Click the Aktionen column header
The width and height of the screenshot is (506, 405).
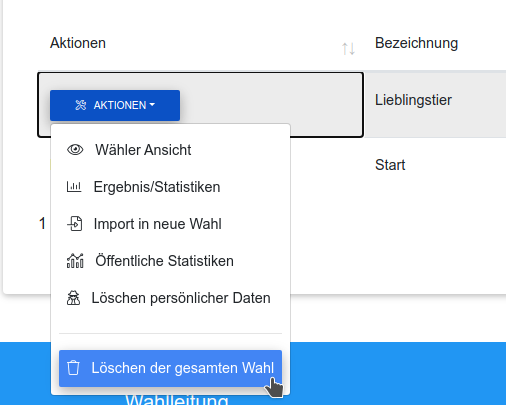tap(78, 43)
